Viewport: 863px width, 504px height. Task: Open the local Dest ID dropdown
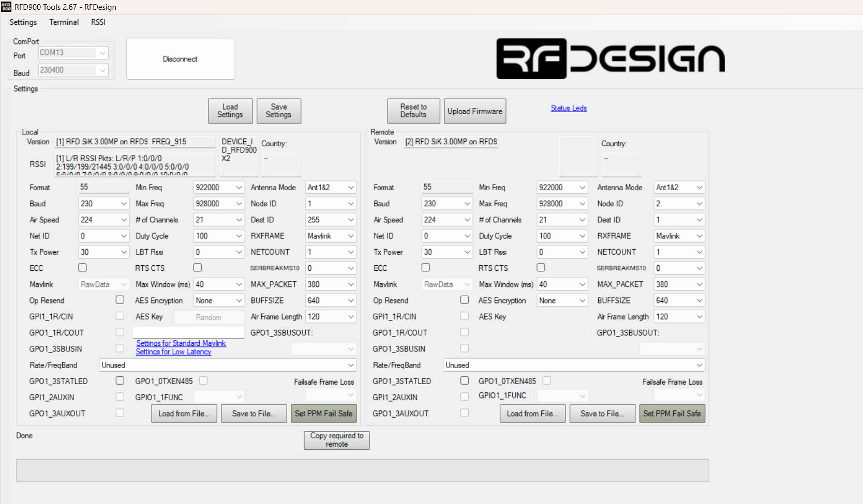331,220
